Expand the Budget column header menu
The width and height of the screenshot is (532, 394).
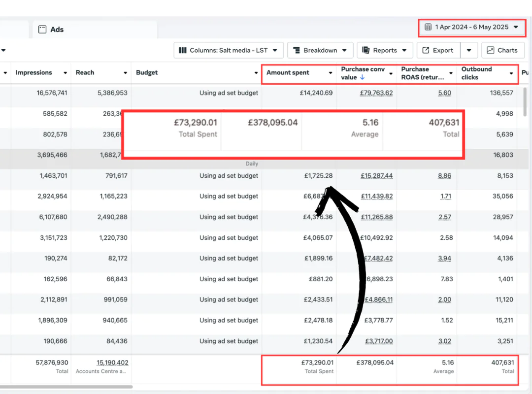click(x=256, y=73)
